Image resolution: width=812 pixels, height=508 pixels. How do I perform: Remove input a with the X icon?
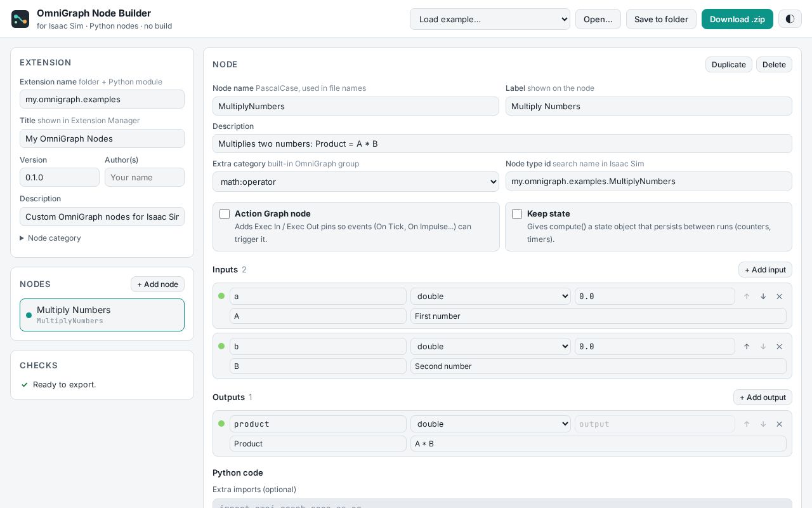(x=780, y=297)
